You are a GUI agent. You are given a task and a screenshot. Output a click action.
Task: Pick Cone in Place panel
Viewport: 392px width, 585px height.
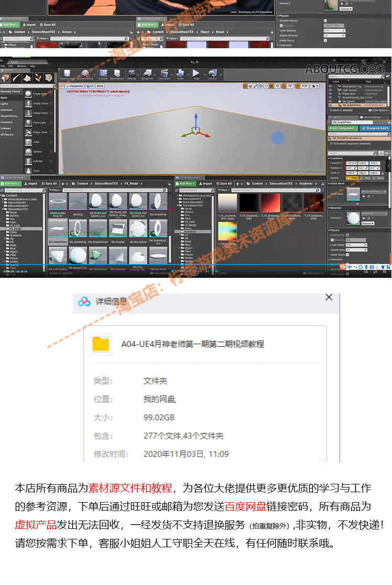click(x=39, y=170)
